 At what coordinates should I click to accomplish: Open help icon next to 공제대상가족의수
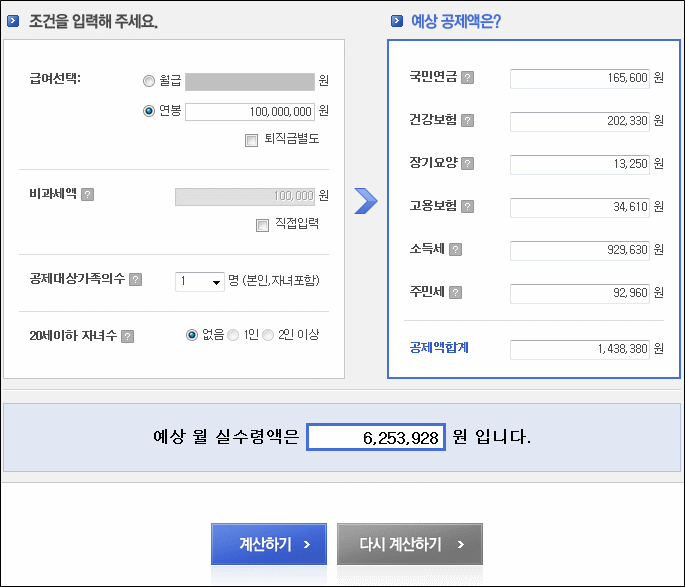tap(136, 280)
